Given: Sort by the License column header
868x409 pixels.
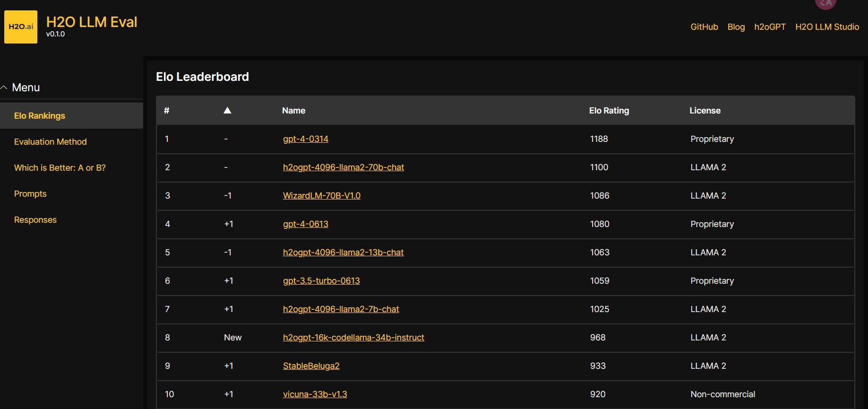Looking at the screenshot, I should (705, 111).
